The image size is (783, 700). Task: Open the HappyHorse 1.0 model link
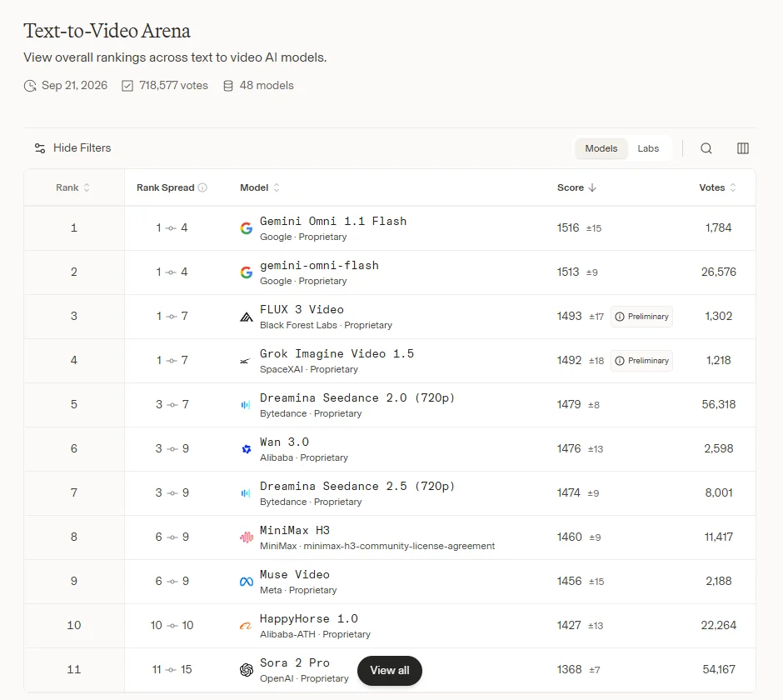point(308,618)
